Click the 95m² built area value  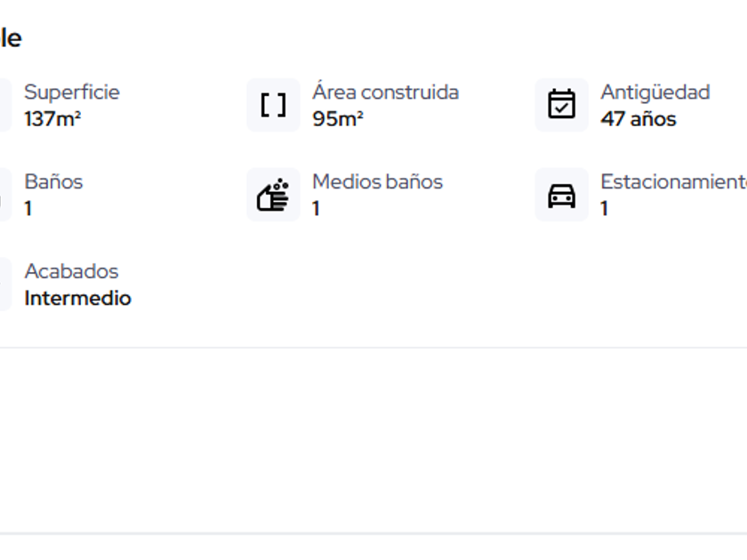click(338, 119)
